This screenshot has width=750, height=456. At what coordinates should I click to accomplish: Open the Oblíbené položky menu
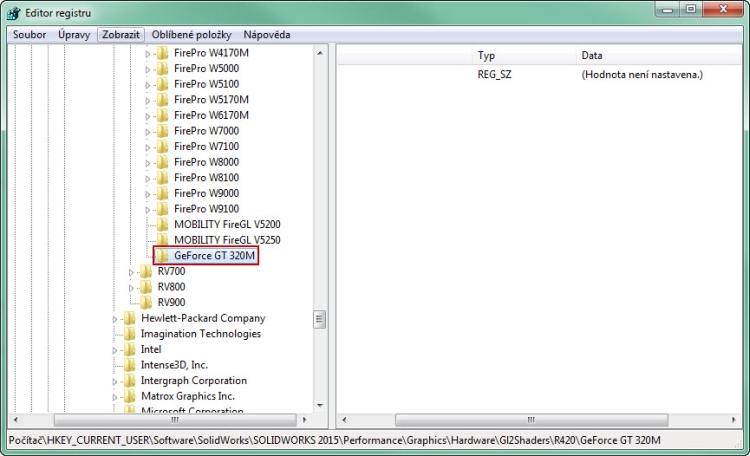point(191,34)
